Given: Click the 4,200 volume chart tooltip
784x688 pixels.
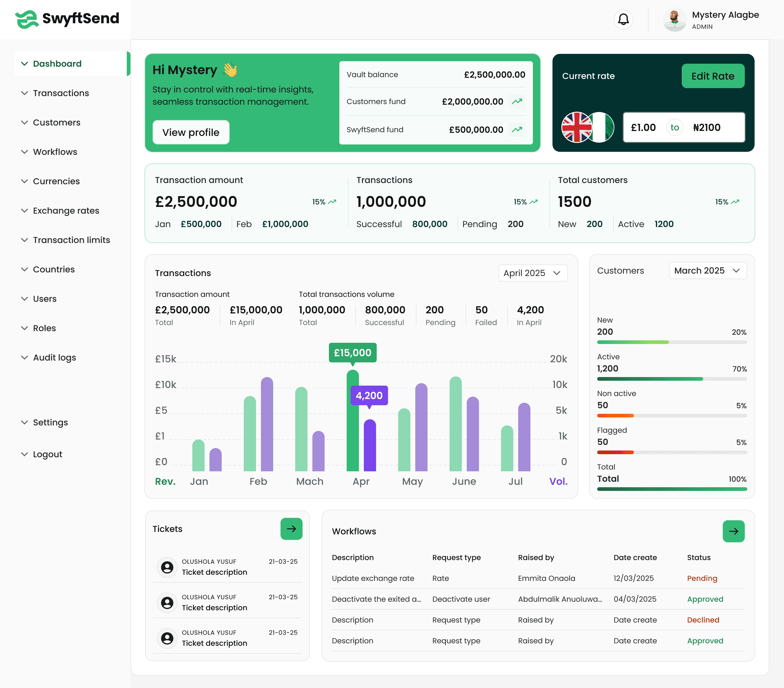Looking at the screenshot, I should point(369,395).
